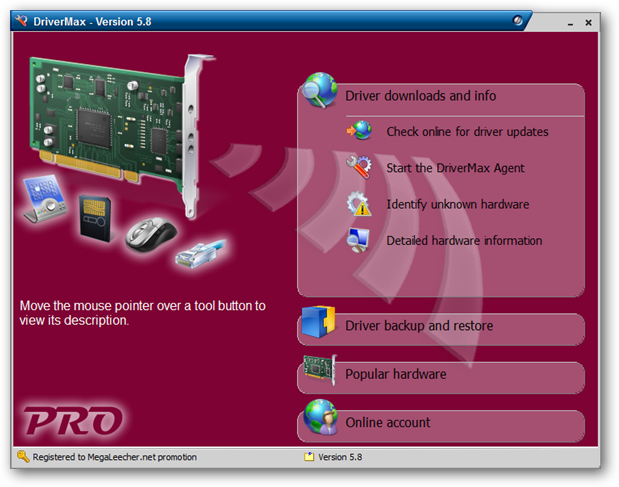Click the gear with warning sign icon
The image size is (619, 487).
pos(359,204)
